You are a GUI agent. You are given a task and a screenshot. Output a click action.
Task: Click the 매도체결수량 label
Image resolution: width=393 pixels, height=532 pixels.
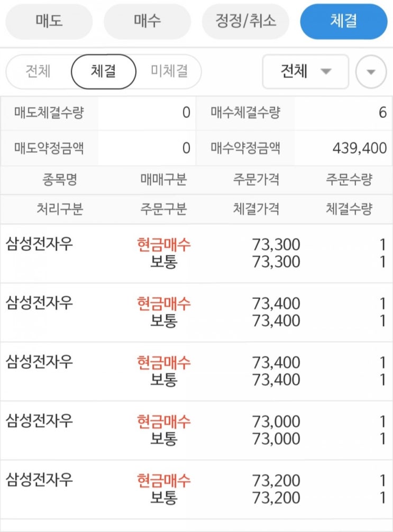pyautogui.click(x=49, y=113)
